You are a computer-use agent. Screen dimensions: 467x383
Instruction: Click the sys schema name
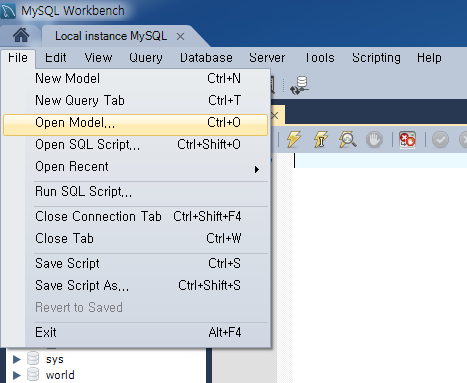[54, 359]
